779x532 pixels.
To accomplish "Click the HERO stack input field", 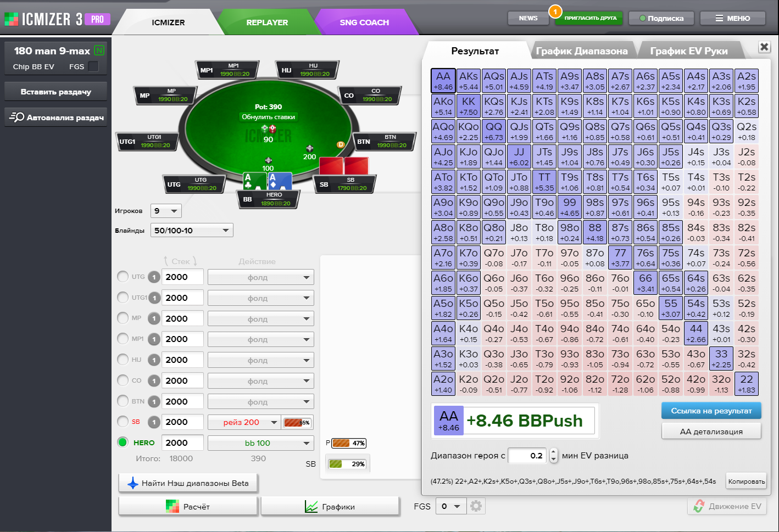I will (x=182, y=443).
